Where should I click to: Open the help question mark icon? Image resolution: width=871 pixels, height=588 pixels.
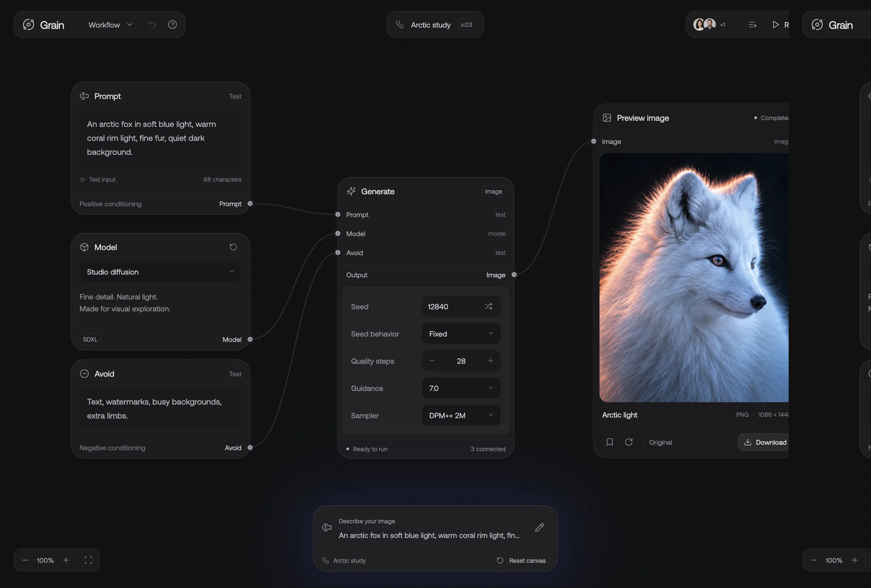coord(172,25)
